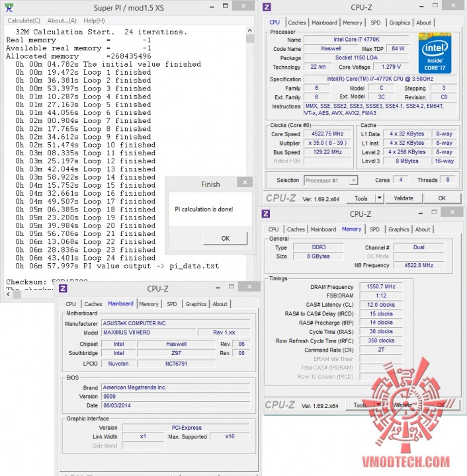Switch to Graphics tab in top CPU-Z window
This screenshot has width=467, height=476.
click(400, 22)
